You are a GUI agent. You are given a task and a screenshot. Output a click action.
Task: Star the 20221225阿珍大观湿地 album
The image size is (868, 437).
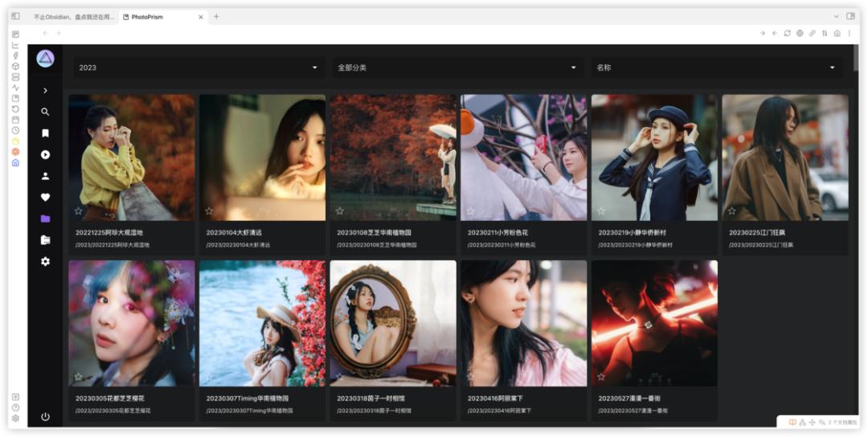pos(78,210)
